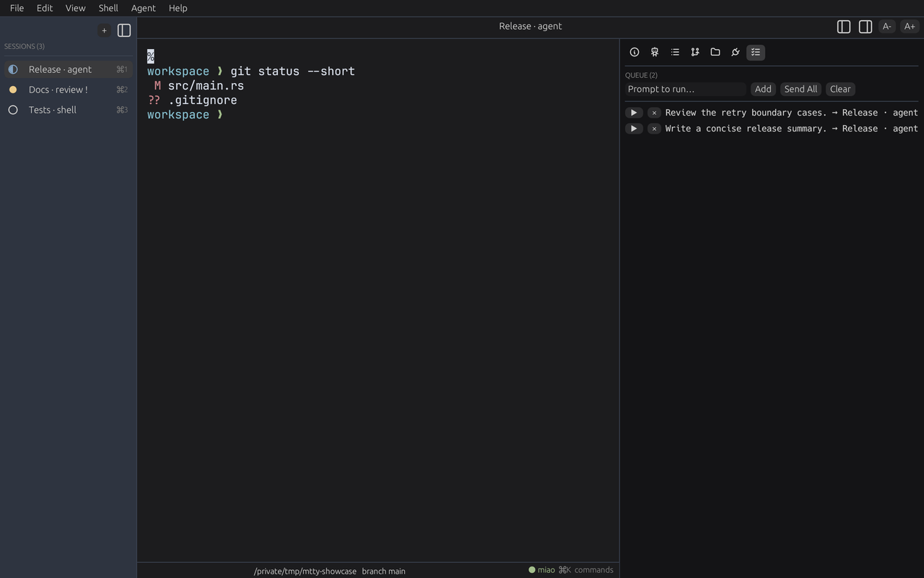This screenshot has height=578, width=924.
Task: Open the File menu
Action: (x=17, y=8)
